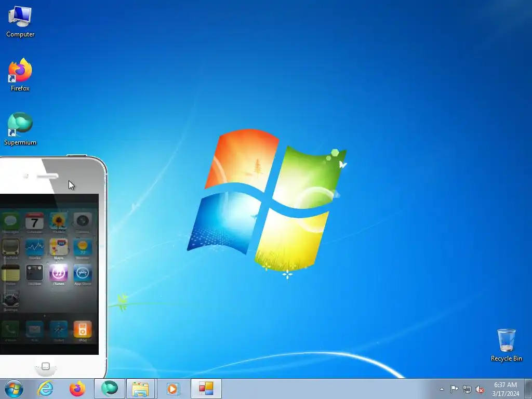Tap the Camera app on the iPhone
This screenshot has height=399, width=532.
(83, 221)
